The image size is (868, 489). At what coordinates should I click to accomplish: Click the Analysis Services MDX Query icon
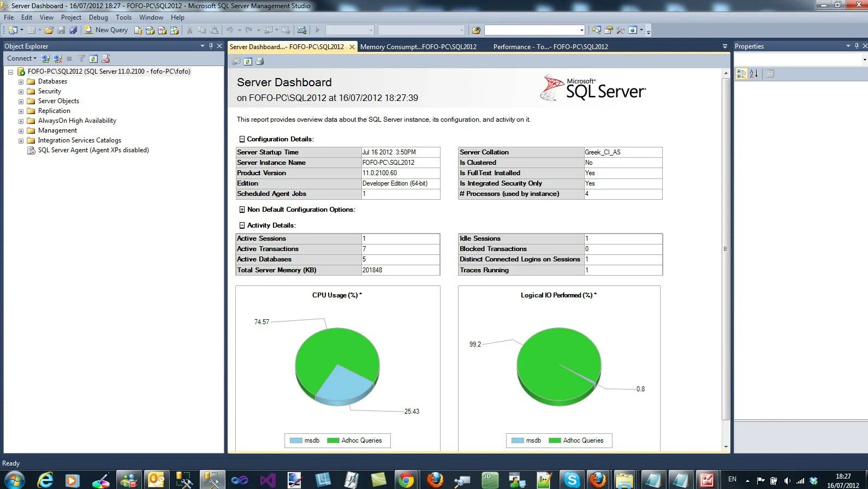point(150,31)
